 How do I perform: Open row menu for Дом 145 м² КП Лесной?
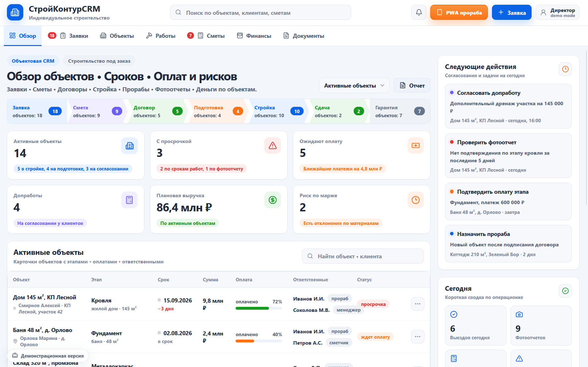(418, 304)
